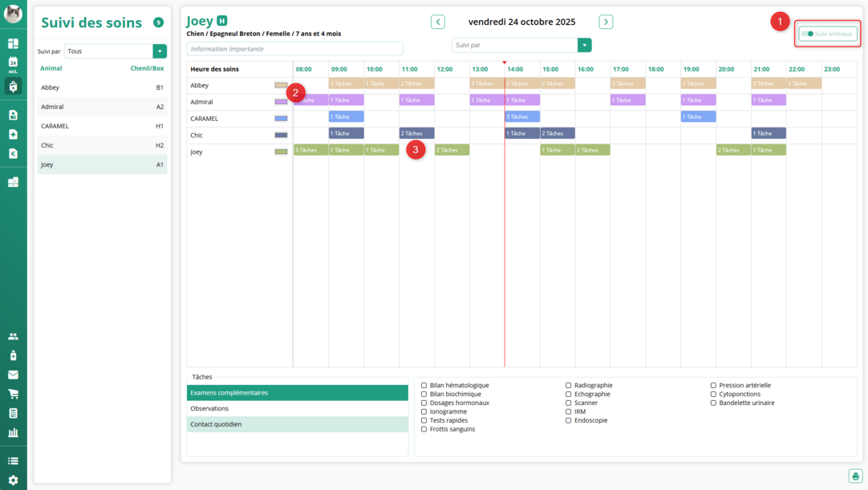Select Contact quotidien task category
The width and height of the screenshot is (868, 490).
point(297,424)
